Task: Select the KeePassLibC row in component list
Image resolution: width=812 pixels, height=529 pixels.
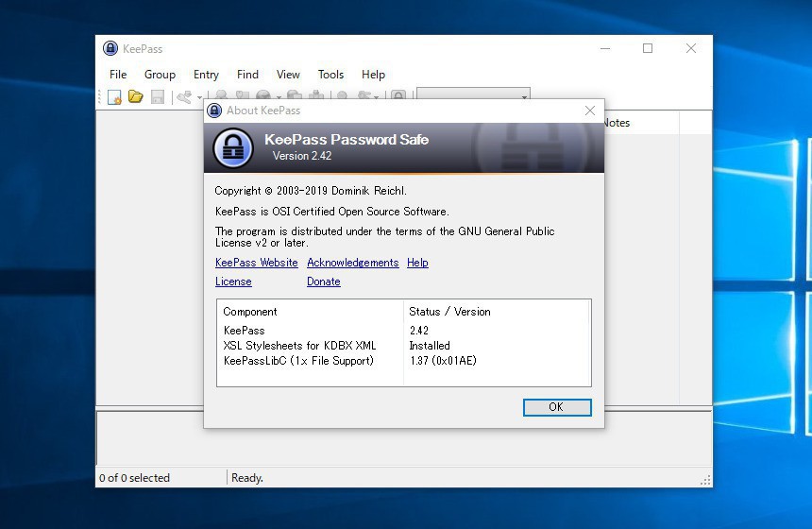Action: (298, 361)
